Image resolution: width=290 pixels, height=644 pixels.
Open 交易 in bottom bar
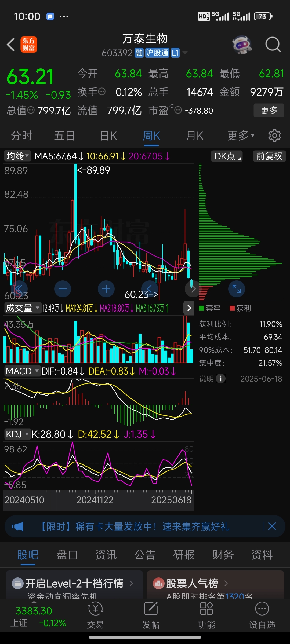coord(95,616)
